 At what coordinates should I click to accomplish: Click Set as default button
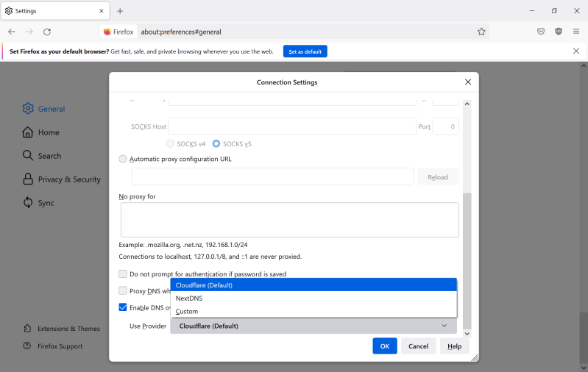click(x=305, y=51)
